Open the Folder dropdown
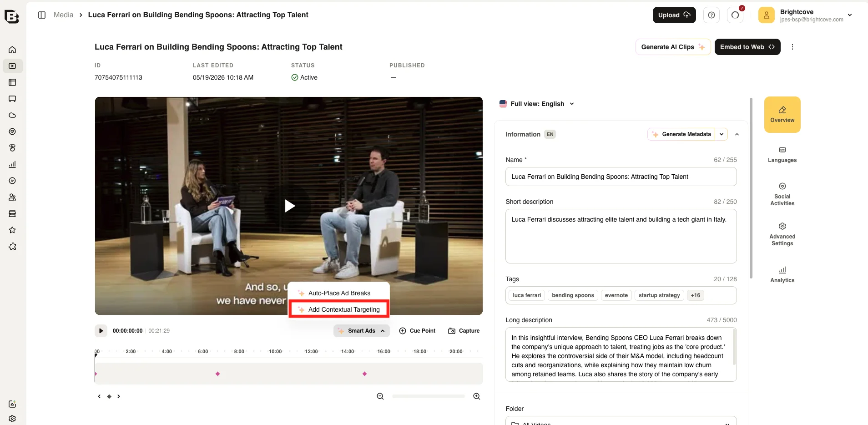This screenshot has height=425, width=868. (621, 421)
